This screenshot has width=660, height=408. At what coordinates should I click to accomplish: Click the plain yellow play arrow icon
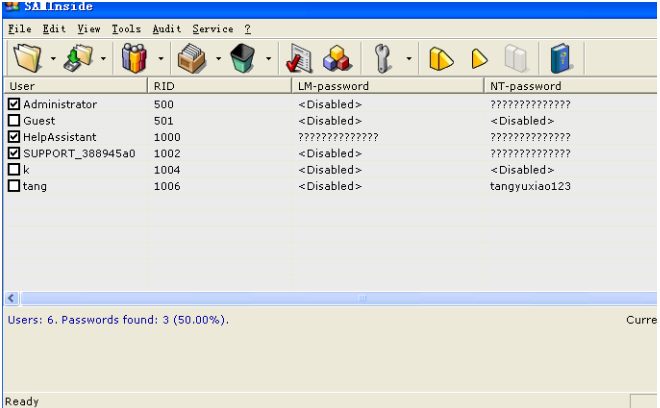pyautogui.click(x=479, y=58)
